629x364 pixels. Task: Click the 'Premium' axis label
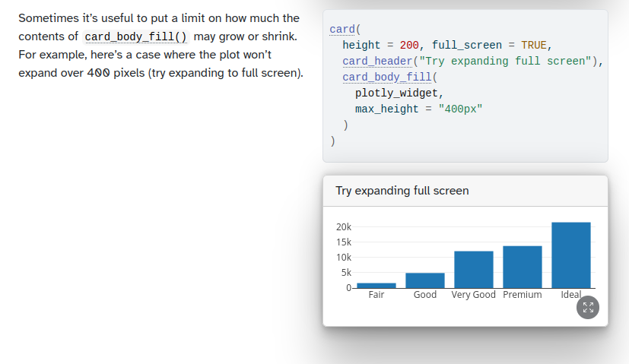523,295
